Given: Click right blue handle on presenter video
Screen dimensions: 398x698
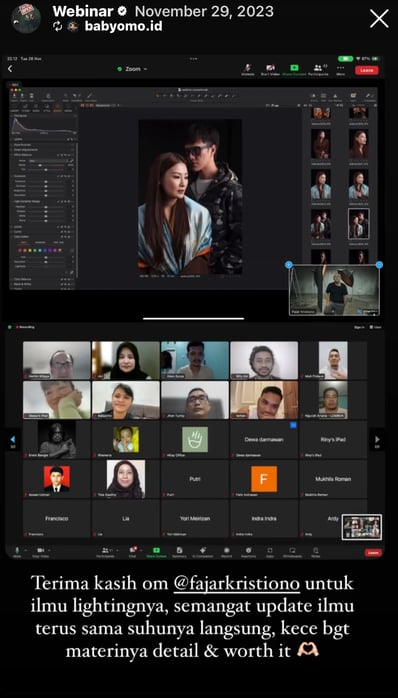Looking at the screenshot, I should [379, 265].
